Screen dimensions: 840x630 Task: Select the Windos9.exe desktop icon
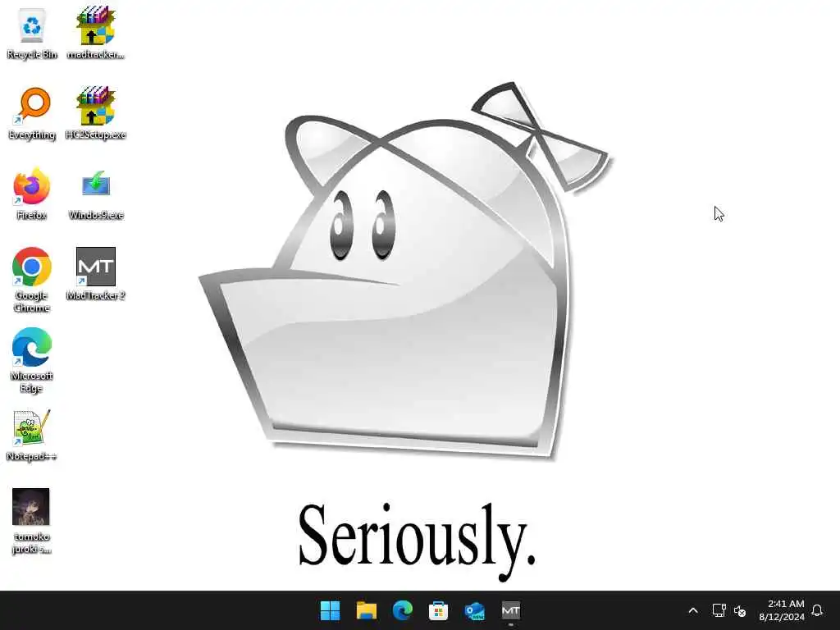(x=95, y=194)
